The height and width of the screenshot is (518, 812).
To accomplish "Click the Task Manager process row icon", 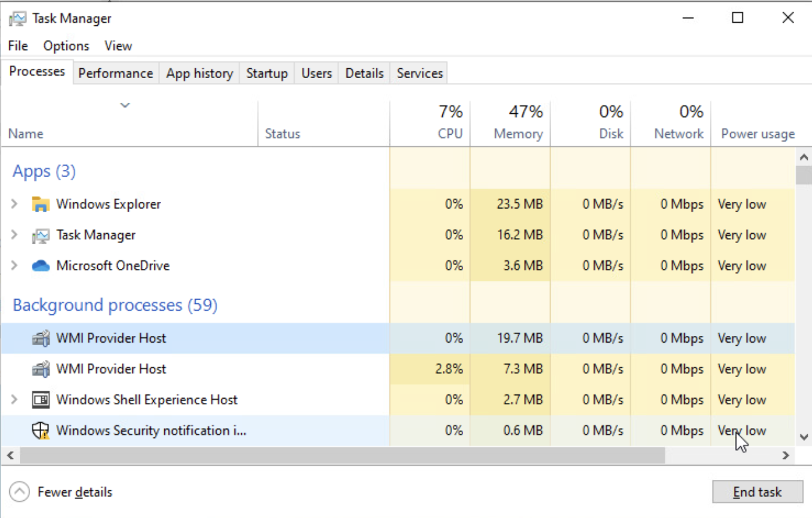I will click(x=41, y=235).
